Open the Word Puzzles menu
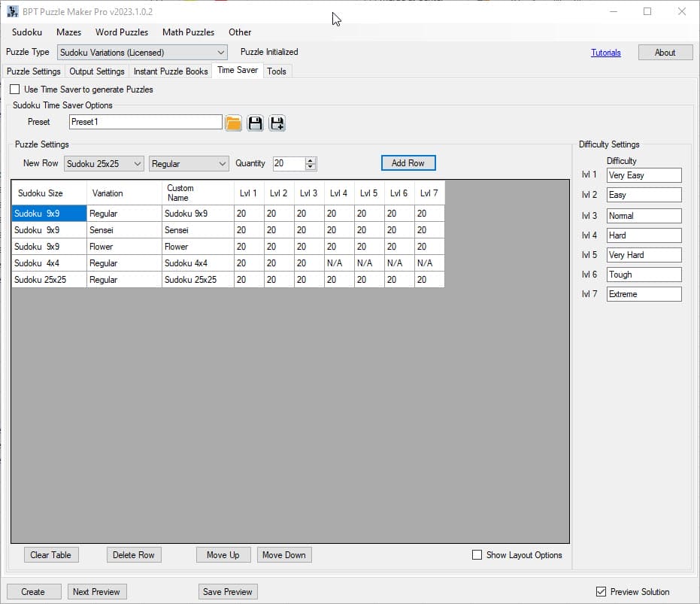The width and height of the screenshot is (700, 604). pyautogui.click(x=122, y=32)
